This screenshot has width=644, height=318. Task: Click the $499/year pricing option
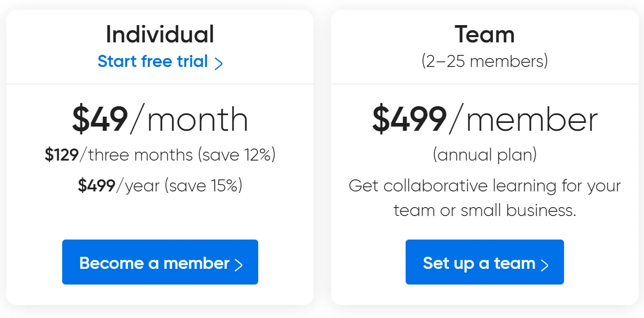(160, 186)
